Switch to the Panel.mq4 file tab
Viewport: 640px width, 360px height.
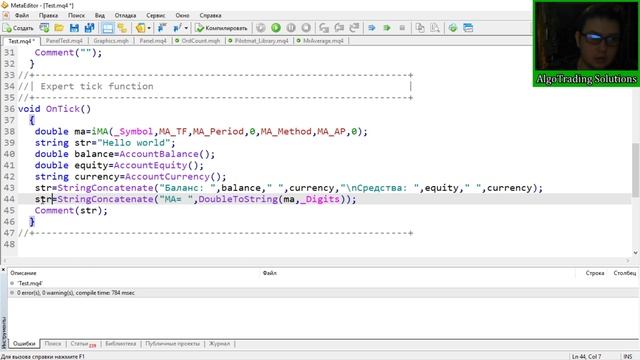click(153, 41)
